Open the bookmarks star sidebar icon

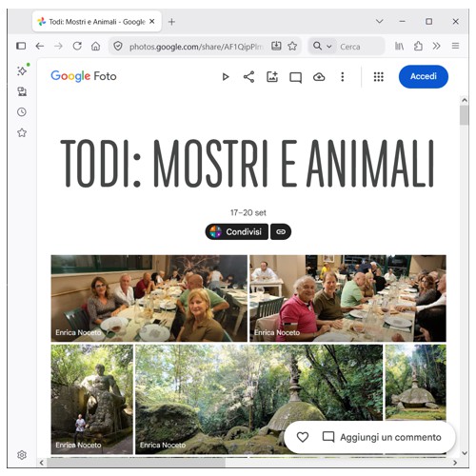[x=22, y=132]
